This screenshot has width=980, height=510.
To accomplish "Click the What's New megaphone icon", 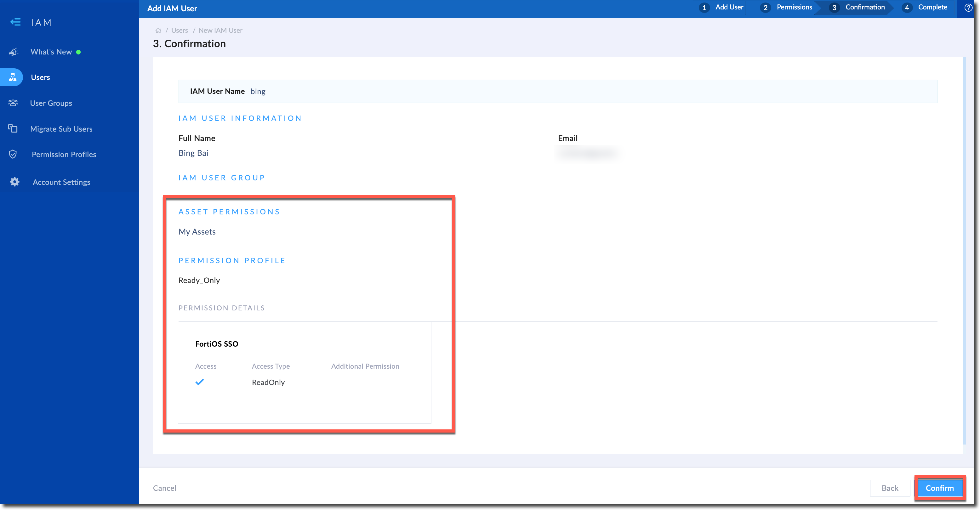I will (14, 52).
